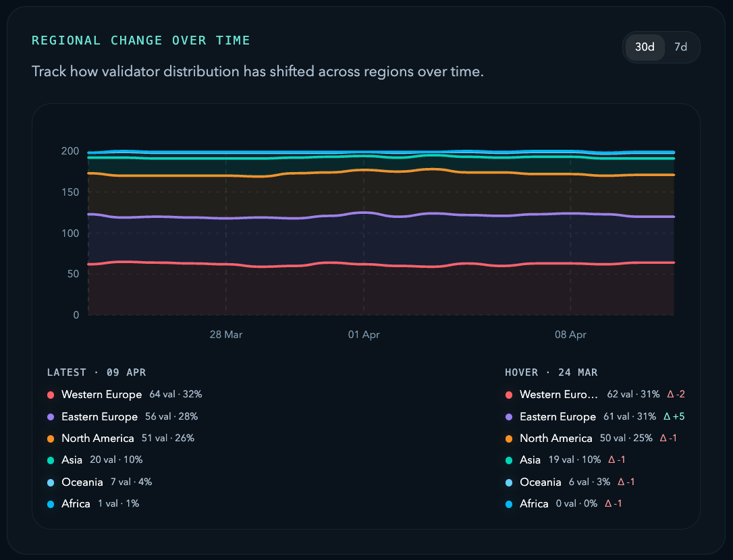
Task: Click the Oceania legend dot
Action: pyautogui.click(x=52, y=482)
